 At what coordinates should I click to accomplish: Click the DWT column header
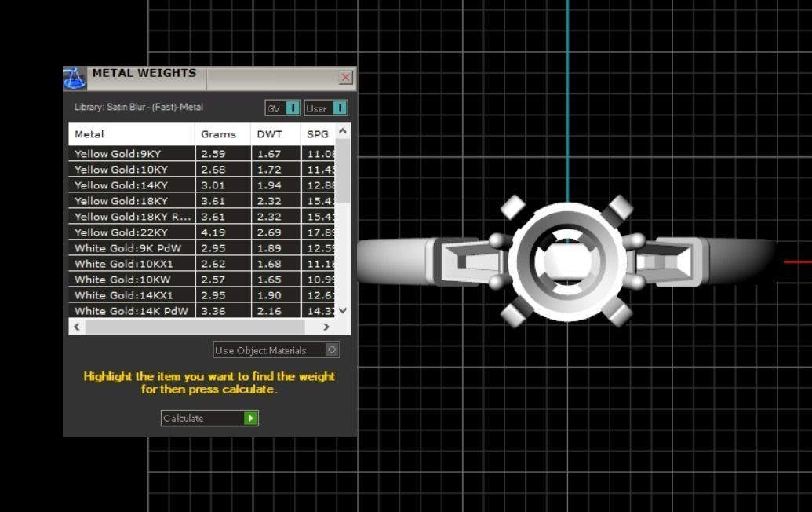tap(275, 133)
